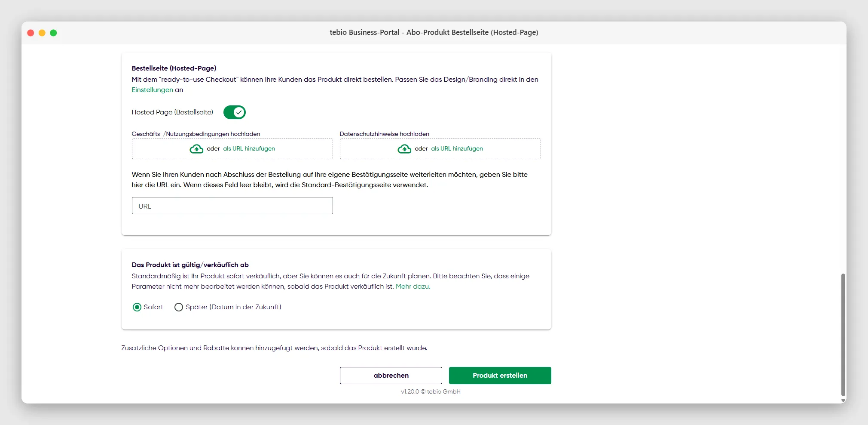Click the Datenschutzhinweise upload drop zone

[440, 149]
